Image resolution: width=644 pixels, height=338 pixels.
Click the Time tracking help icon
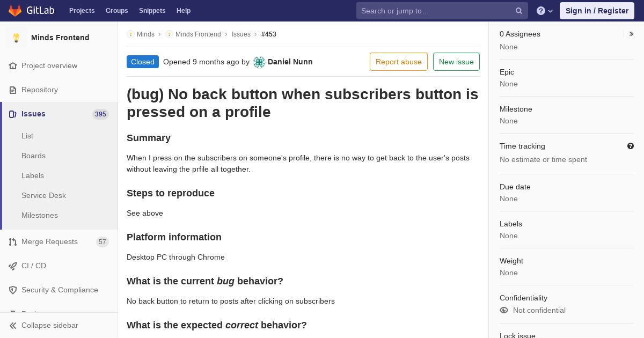pos(631,146)
